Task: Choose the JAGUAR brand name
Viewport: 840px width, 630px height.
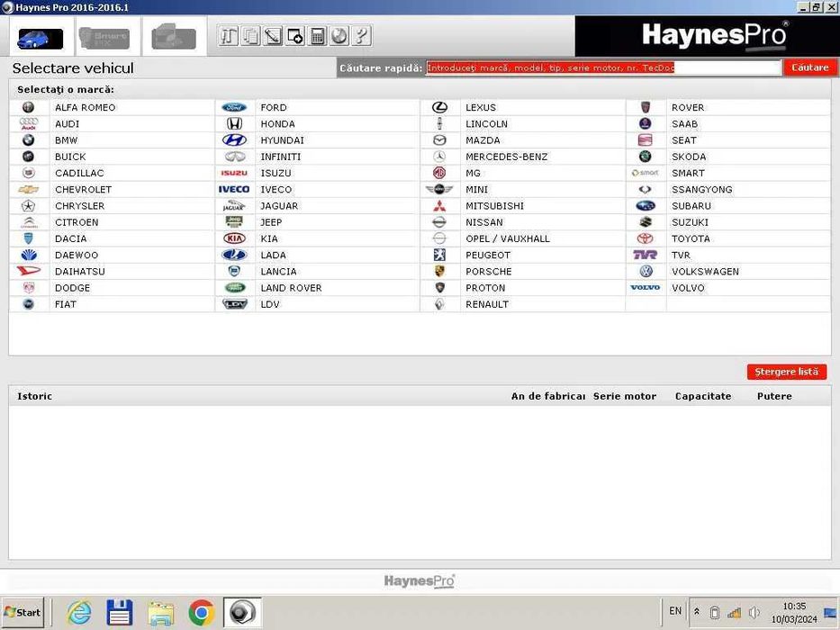Action: pos(279,206)
